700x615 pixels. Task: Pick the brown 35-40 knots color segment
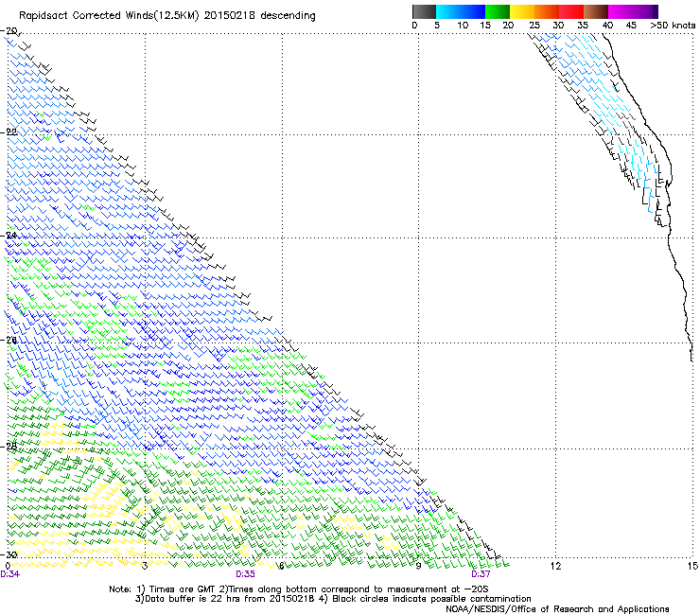pos(596,11)
